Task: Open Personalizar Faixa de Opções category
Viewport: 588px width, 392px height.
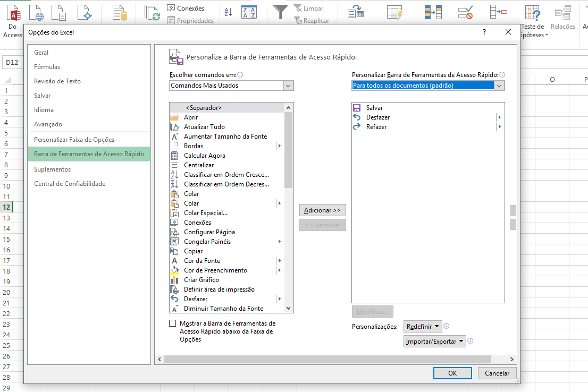Action: tap(88, 139)
